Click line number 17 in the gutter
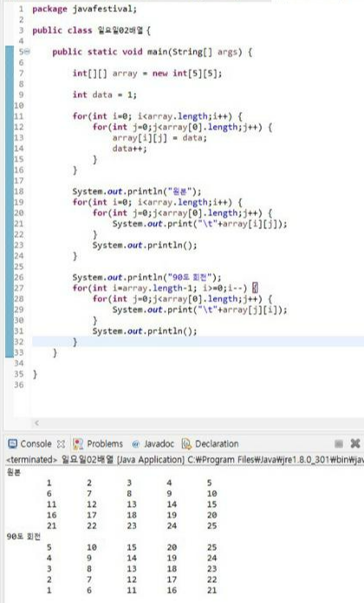364x603 pixels. pyautogui.click(x=19, y=180)
